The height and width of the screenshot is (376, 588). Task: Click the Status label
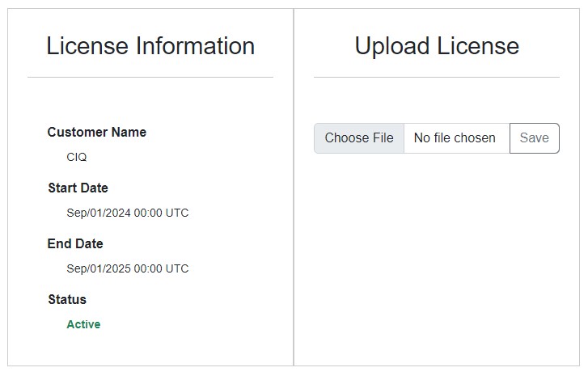(67, 299)
